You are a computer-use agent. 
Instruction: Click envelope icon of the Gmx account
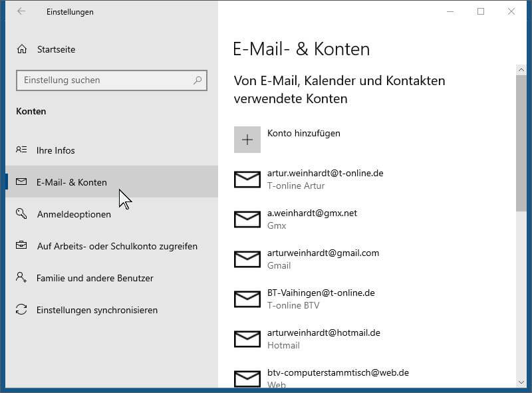(247, 219)
